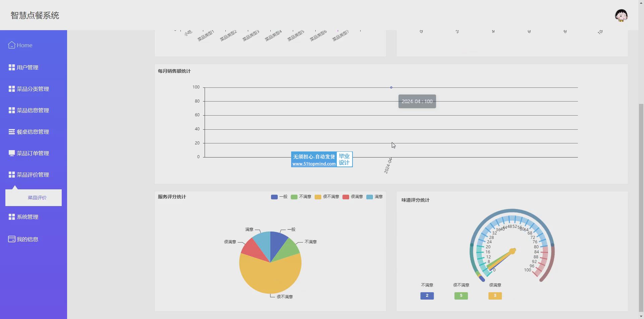Click the 菜品类型4 axis label
The image size is (644, 319).
click(x=273, y=36)
